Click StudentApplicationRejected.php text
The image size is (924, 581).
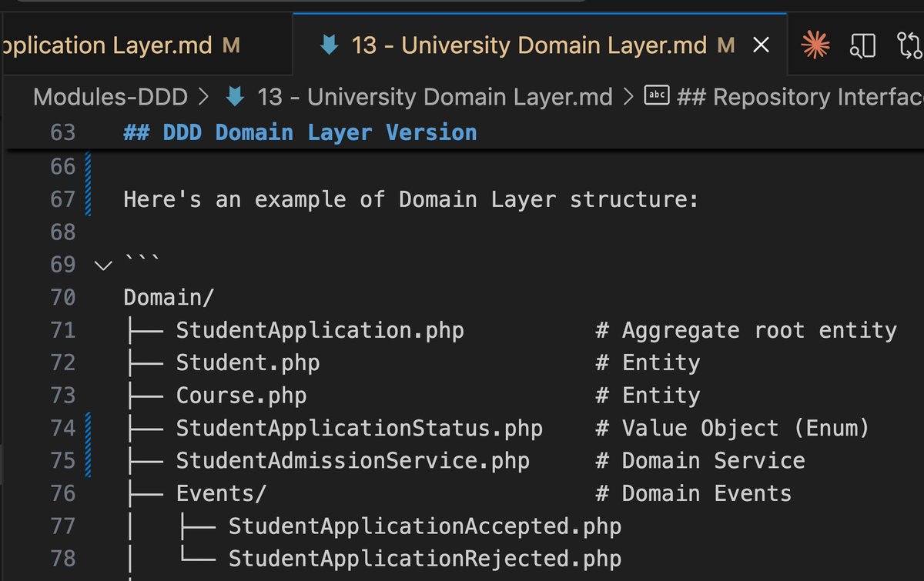(x=424, y=559)
